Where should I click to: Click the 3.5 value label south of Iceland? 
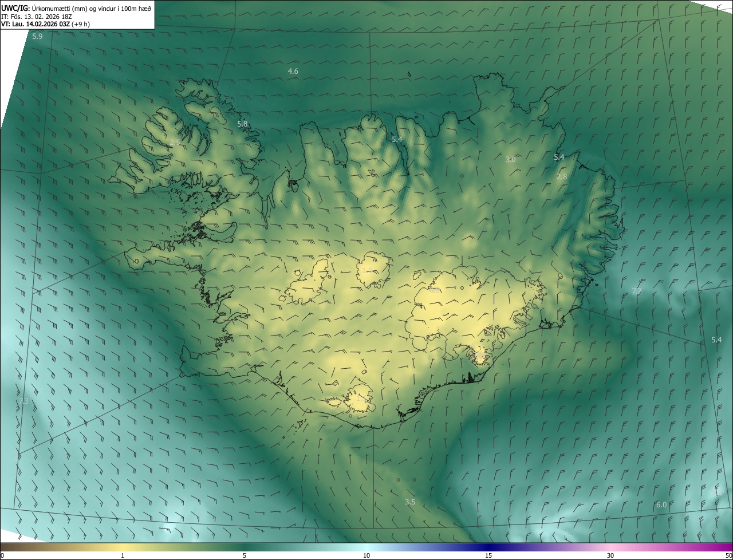(x=410, y=502)
